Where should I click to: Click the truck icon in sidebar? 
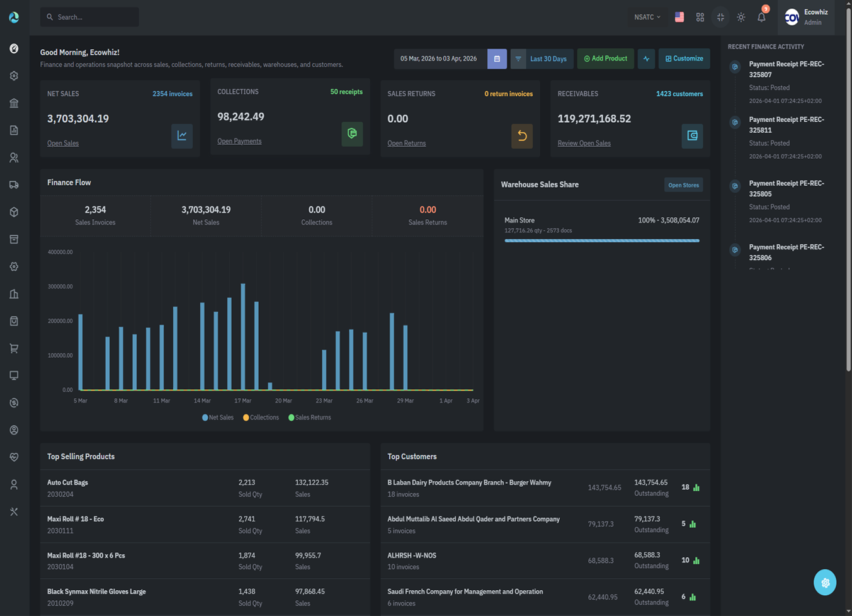tap(14, 185)
